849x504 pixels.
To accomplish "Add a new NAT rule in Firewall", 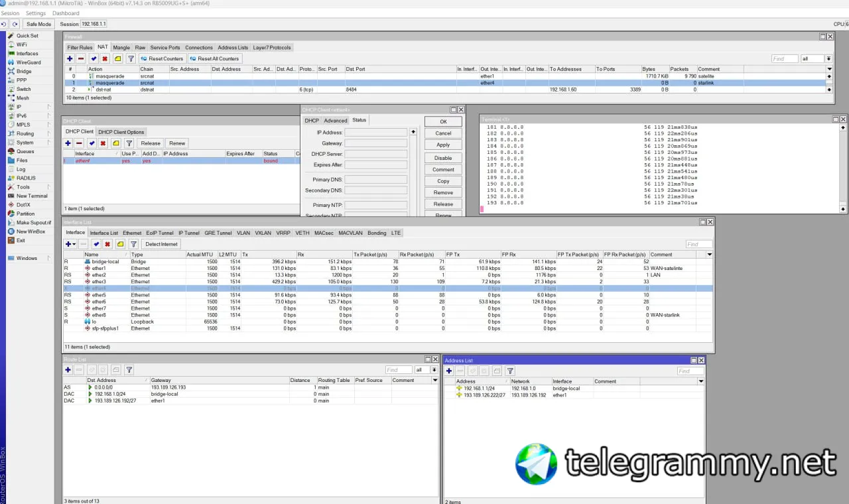I will tap(70, 58).
